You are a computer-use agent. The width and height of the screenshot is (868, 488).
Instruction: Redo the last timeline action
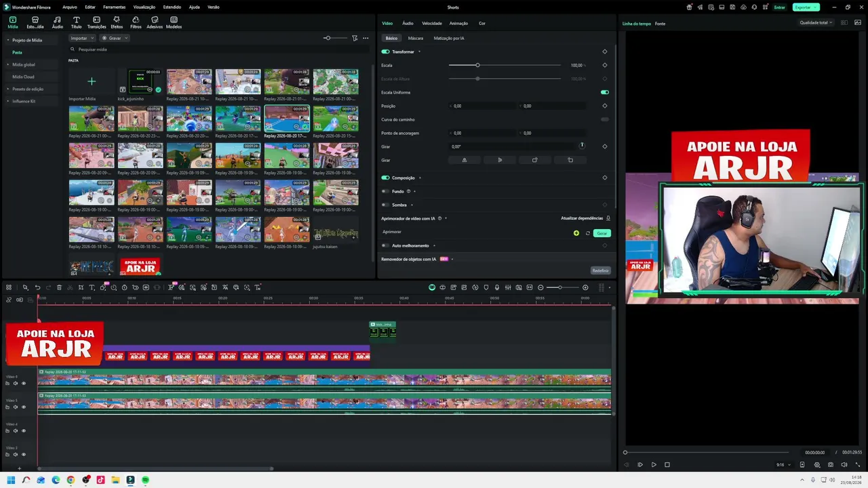pyautogui.click(x=48, y=287)
